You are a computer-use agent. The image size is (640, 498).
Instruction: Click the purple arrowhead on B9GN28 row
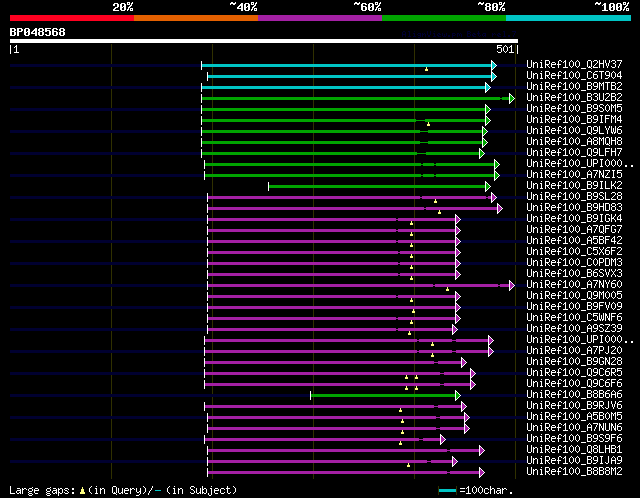pos(464,362)
